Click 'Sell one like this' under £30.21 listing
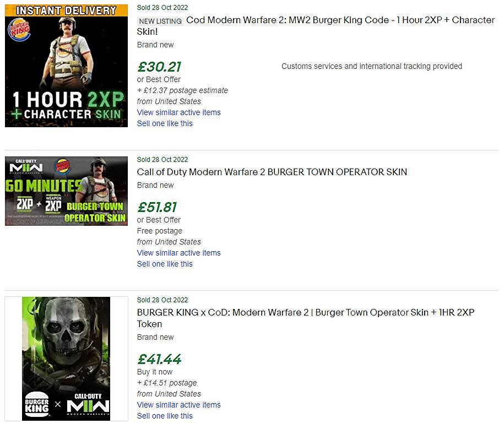 click(165, 123)
